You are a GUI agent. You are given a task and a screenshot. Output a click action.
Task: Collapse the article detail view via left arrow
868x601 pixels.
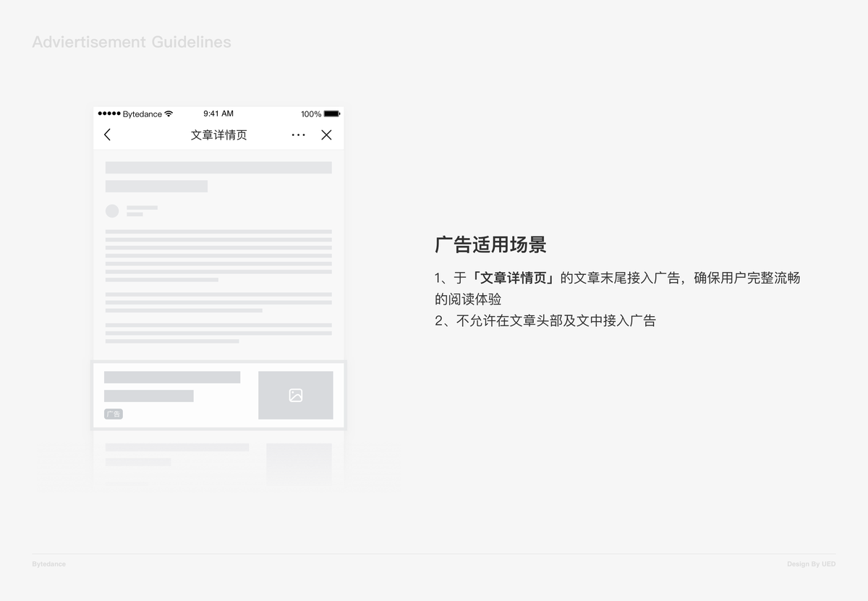[107, 135]
